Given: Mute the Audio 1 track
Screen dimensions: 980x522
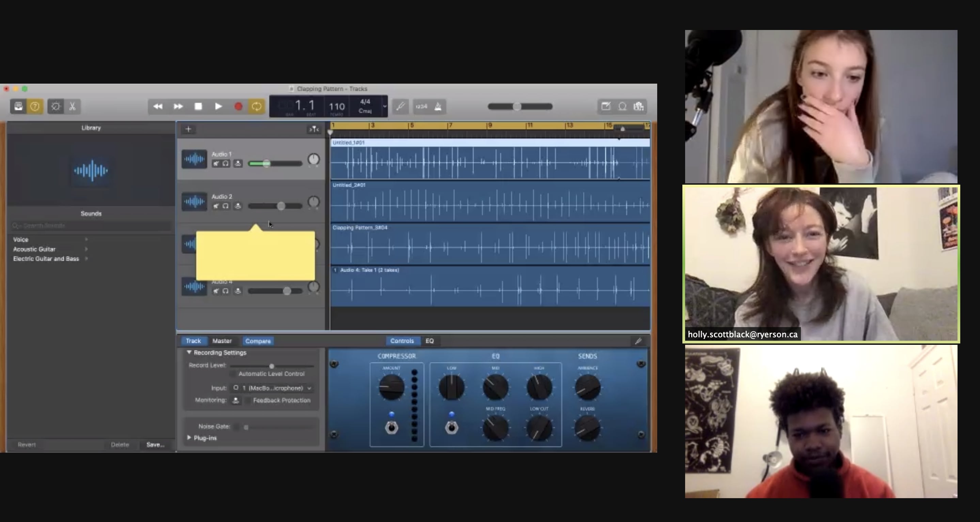Looking at the screenshot, I should [x=216, y=163].
